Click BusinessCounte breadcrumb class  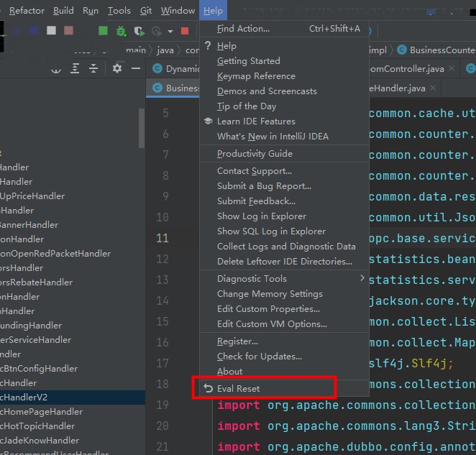(x=436, y=50)
